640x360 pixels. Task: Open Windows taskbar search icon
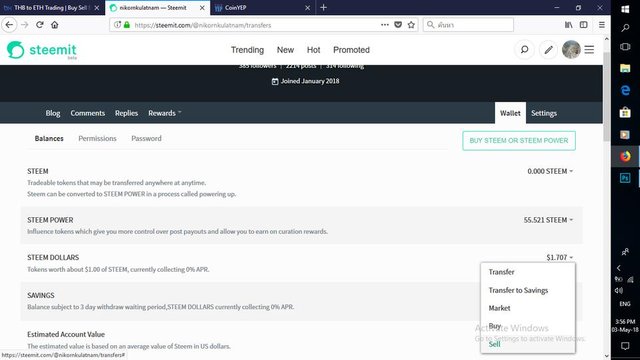pos(625,28)
